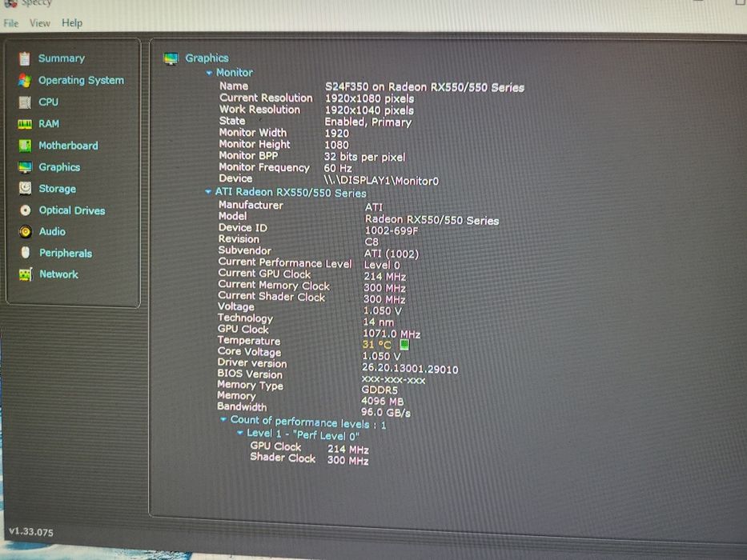This screenshot has height=560, width=747.
Task: Select the monitor name S24F350 value
Action: [424, 87]
